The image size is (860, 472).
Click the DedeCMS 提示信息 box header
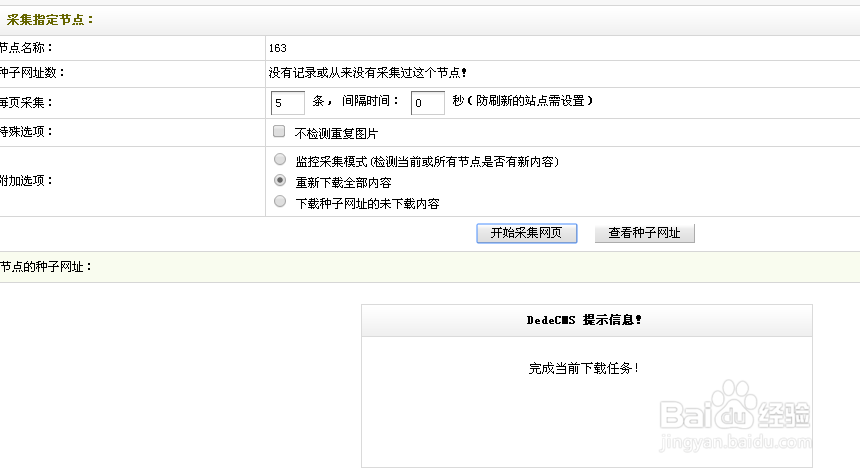pyautogui.click(x=586, y=320)
